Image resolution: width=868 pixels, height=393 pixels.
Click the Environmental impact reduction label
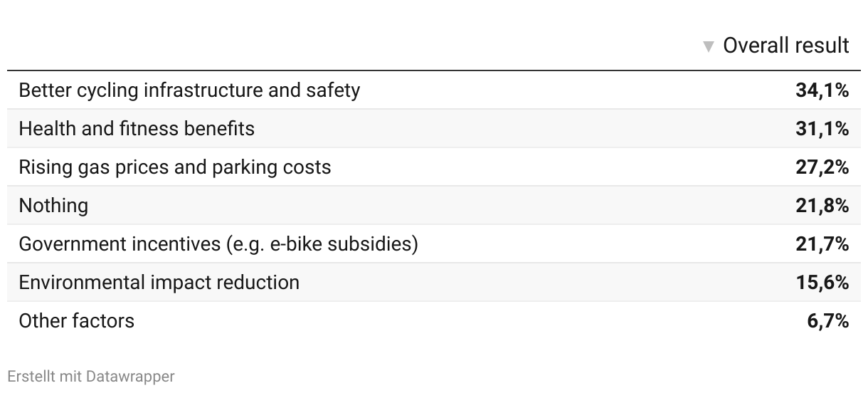(x=159, y=283)
